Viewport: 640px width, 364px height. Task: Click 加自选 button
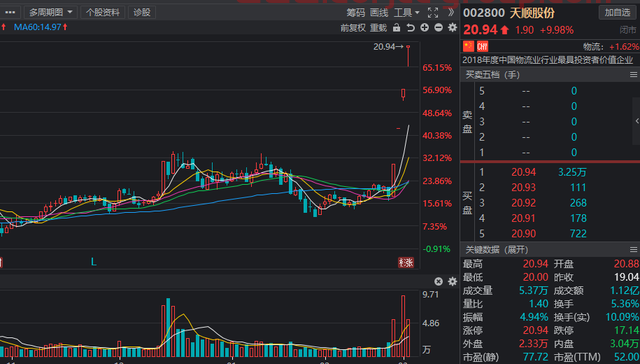point(618,12)
